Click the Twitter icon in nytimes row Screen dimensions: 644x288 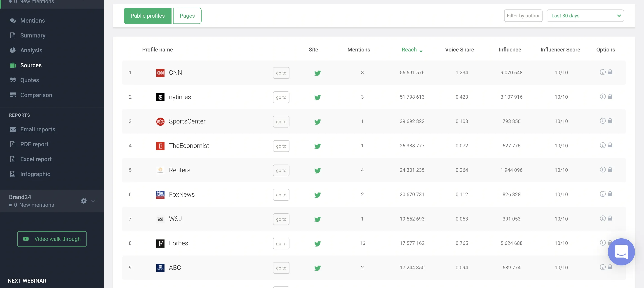tap(317, 98)
